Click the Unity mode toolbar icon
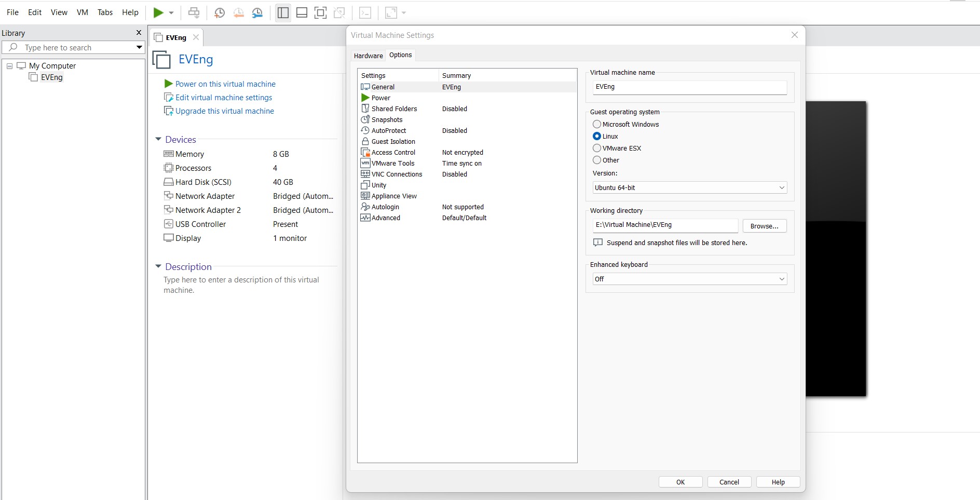The image size is (980, 500). 339,12
